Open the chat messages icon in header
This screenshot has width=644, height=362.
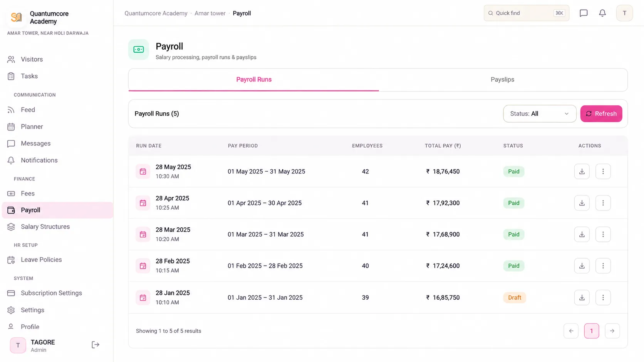pos(584,13)
